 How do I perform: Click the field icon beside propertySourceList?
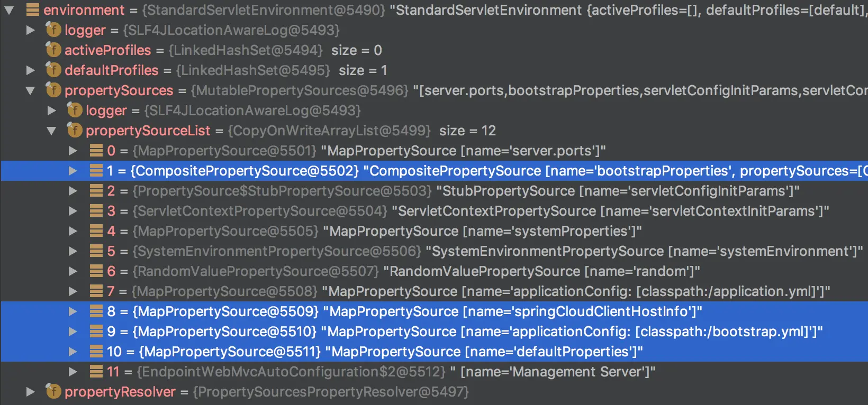point(75,131)
